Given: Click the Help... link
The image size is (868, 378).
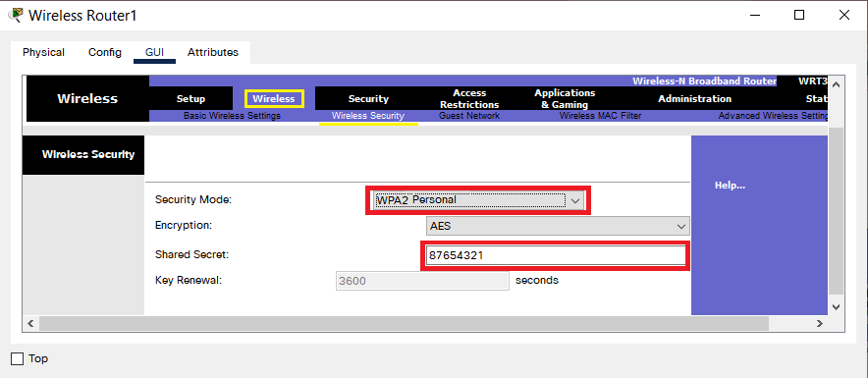Looking at the screenshot, I should coord(730,186).
